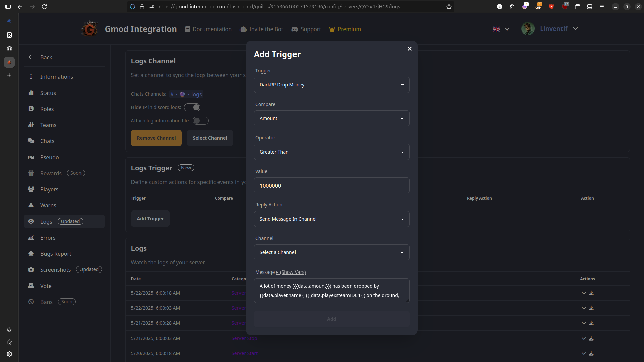Viewport: 644px width, 362px height.
Task: Download the 5/22/2025, 6:00:18 AM log
Action: [x=591, y=293]
